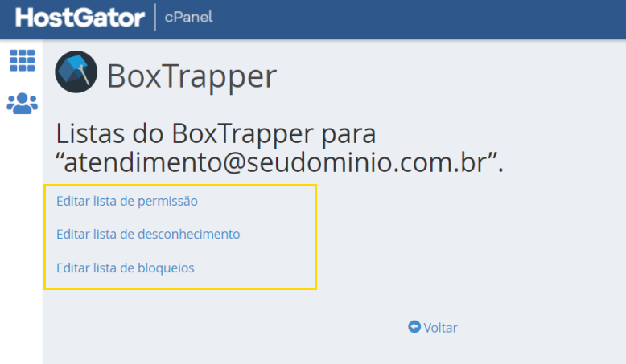Click the cPanel text in header

point(189,18)
